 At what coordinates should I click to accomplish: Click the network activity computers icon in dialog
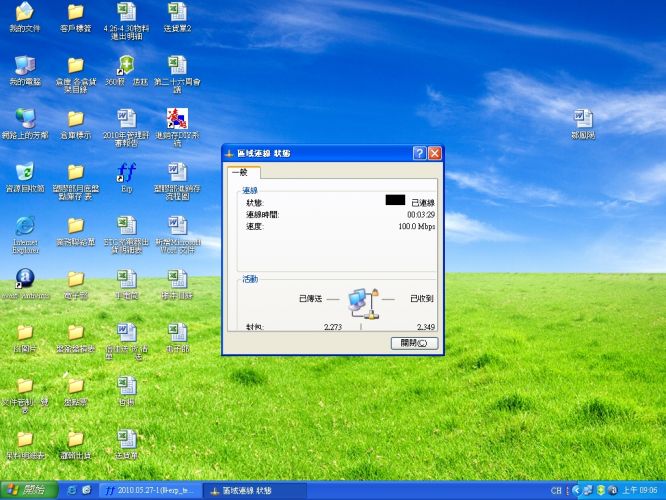point(364,303)
